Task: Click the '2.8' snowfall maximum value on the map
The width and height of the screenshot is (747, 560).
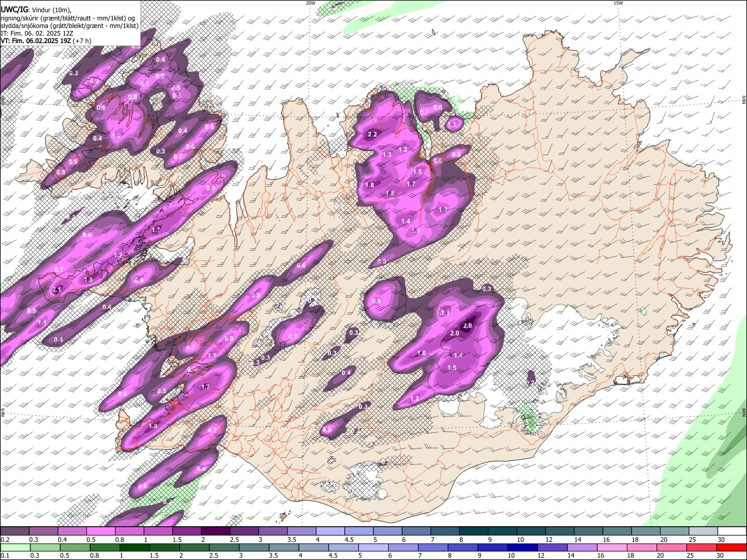Action: click(x=467, y=325)
